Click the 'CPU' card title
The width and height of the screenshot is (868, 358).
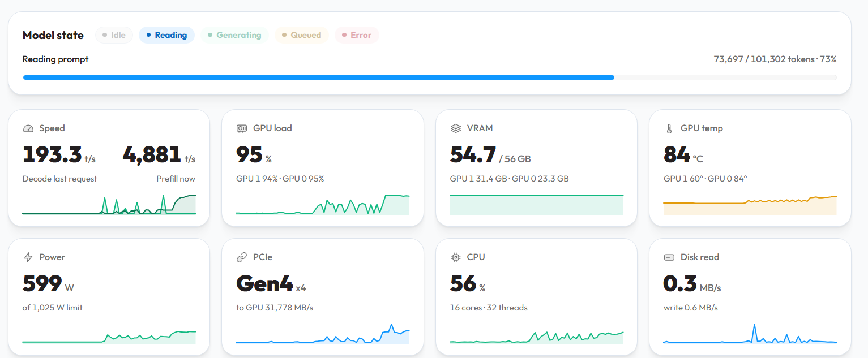476,257
